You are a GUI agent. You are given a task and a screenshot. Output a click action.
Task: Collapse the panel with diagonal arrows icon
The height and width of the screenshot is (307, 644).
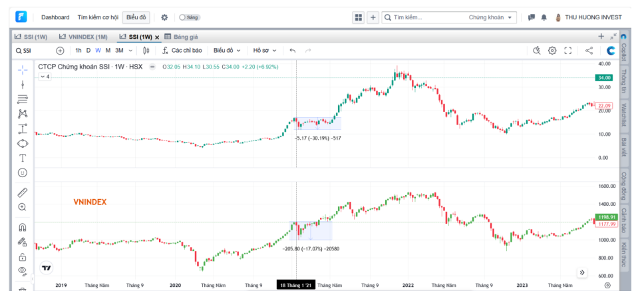click(x=613, y=36)
